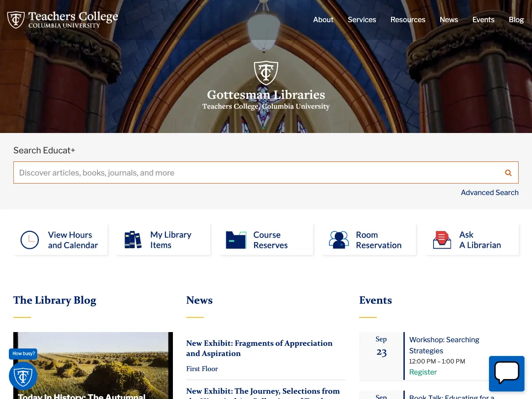The width and height of the screenshot is (532, 399).
Task: Open the blog post field thumbnail
Action: tap(93, 365)
